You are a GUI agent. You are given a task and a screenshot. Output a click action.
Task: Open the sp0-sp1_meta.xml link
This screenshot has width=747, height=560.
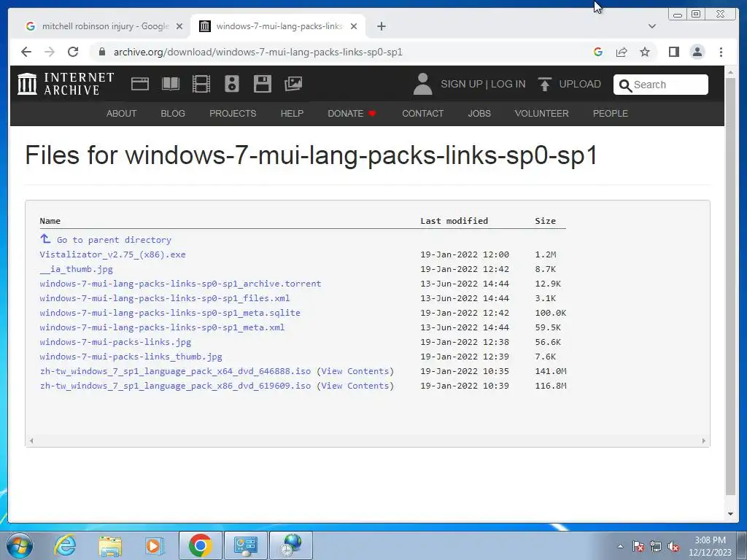pos(162,327)
